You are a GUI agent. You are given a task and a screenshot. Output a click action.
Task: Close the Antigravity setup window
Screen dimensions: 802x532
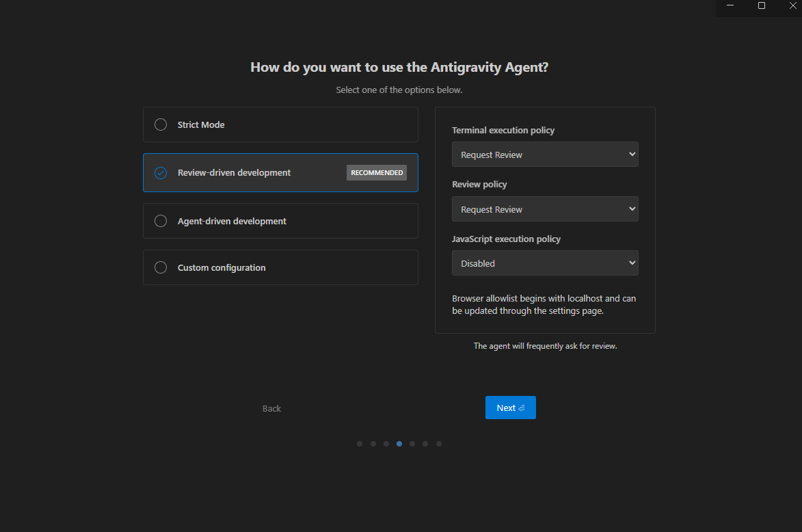click(792, 6)
